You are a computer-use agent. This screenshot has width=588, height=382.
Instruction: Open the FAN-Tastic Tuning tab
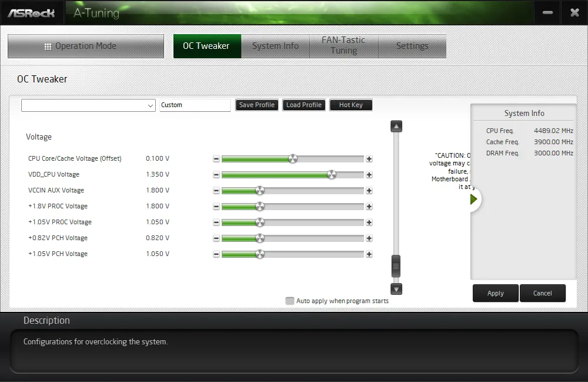click(x=343, y=46)
